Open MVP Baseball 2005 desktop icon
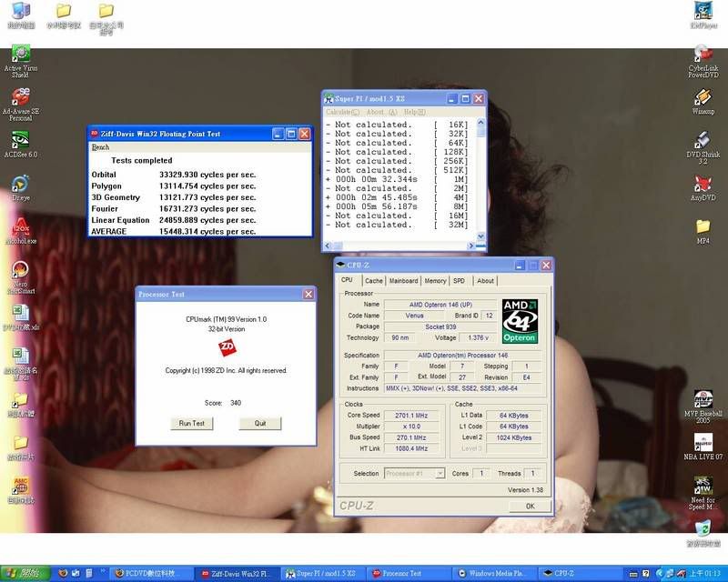The image size is (728, 582). click(x=703, y=406)
